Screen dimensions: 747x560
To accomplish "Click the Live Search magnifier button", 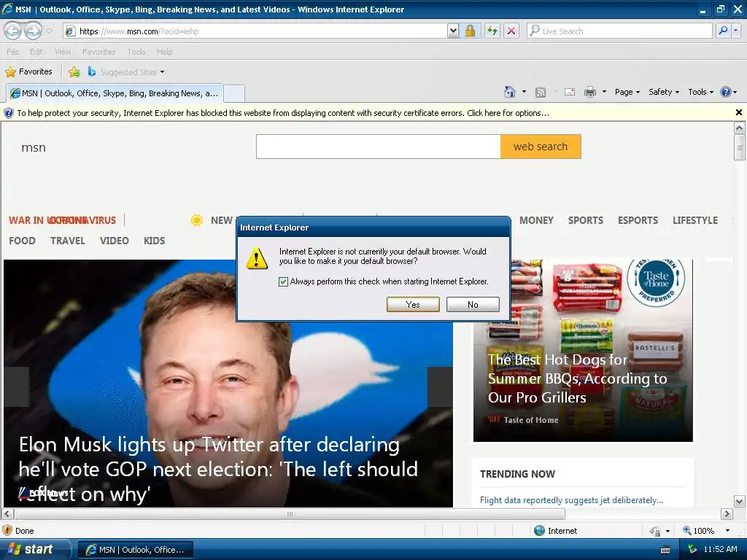I will tap(723, 31).
